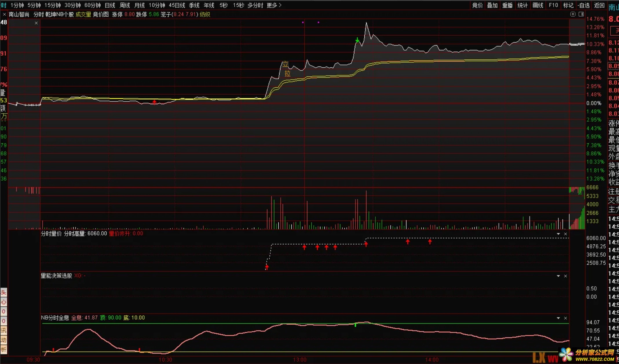Close the chart header with the X beside 南山智尚
Image resolution: width=619 pixels, height=364 pixels.
point(4,14)
